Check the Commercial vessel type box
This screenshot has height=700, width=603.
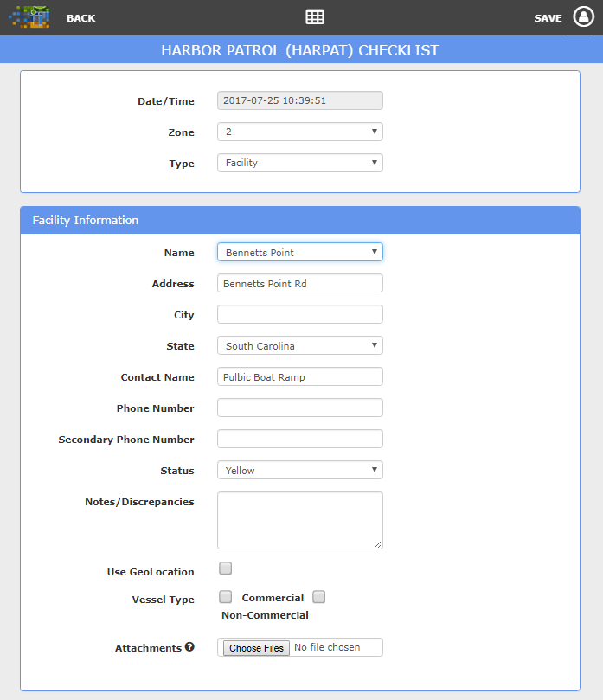click(226, 597)
